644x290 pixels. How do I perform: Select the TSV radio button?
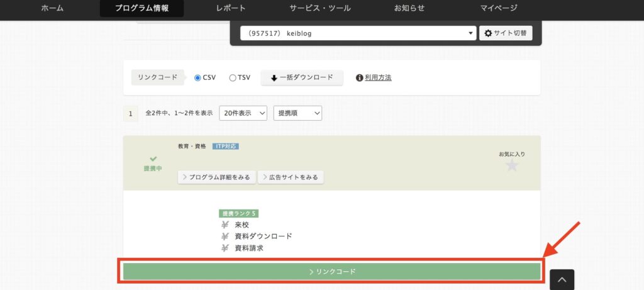[233, 77]
